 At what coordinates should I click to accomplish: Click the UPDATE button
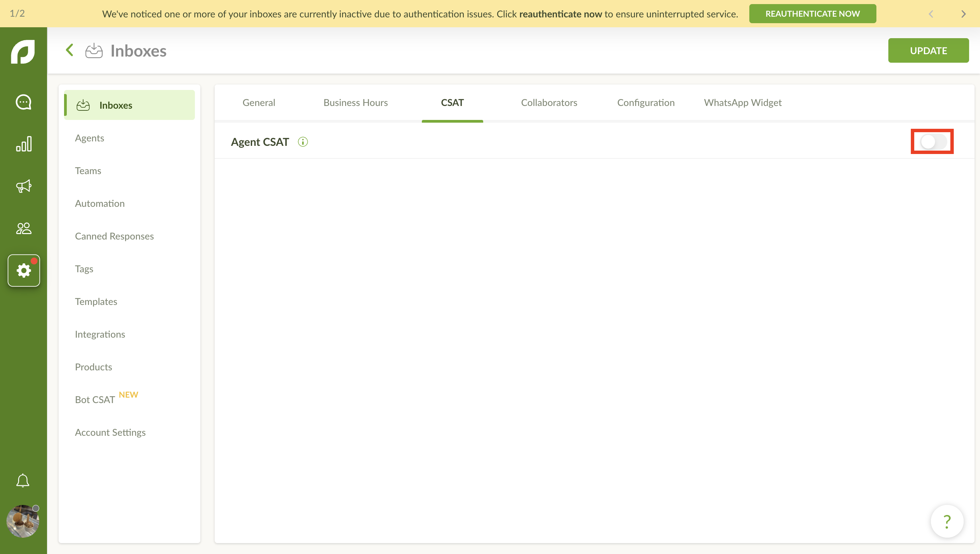(x=928, y=51)
